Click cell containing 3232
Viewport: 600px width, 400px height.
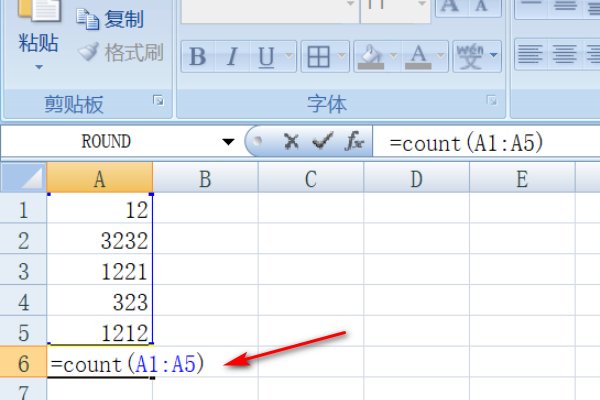click(100, 240)
